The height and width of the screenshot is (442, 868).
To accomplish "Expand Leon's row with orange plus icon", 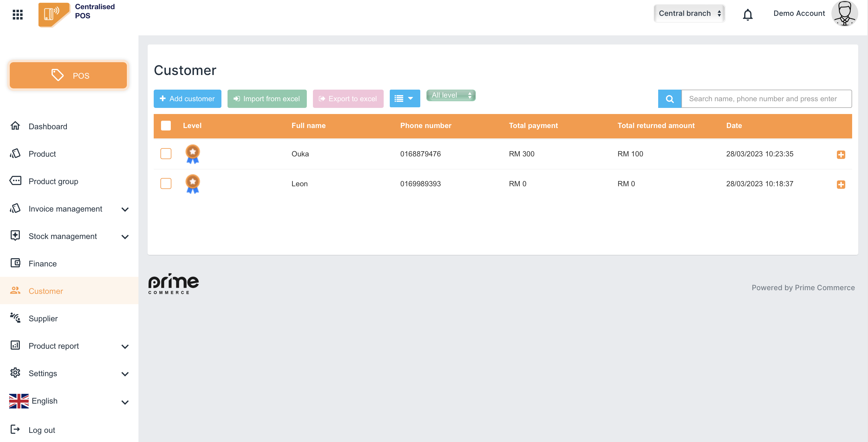I will [x=841, y=184].
